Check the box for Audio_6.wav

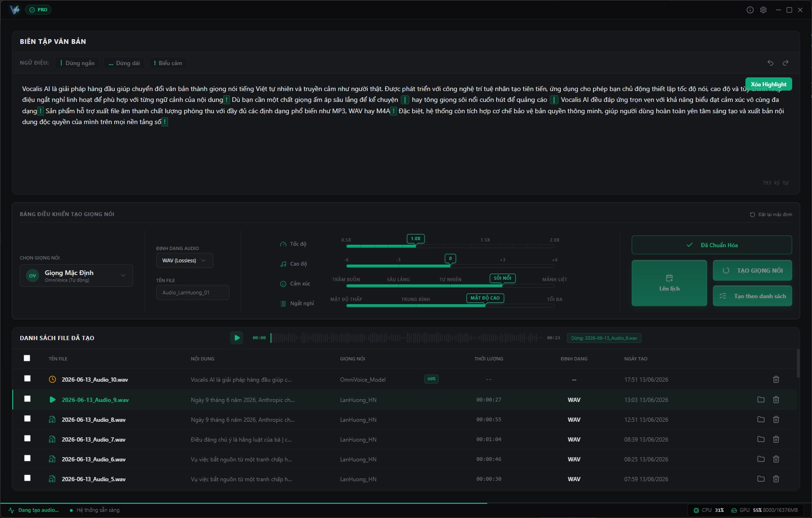tap(27, 458)
